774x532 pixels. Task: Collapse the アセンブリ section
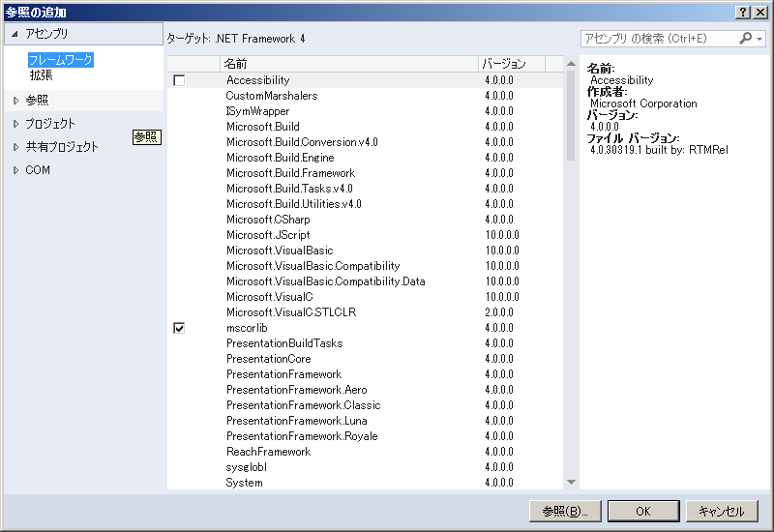(15, 34)
